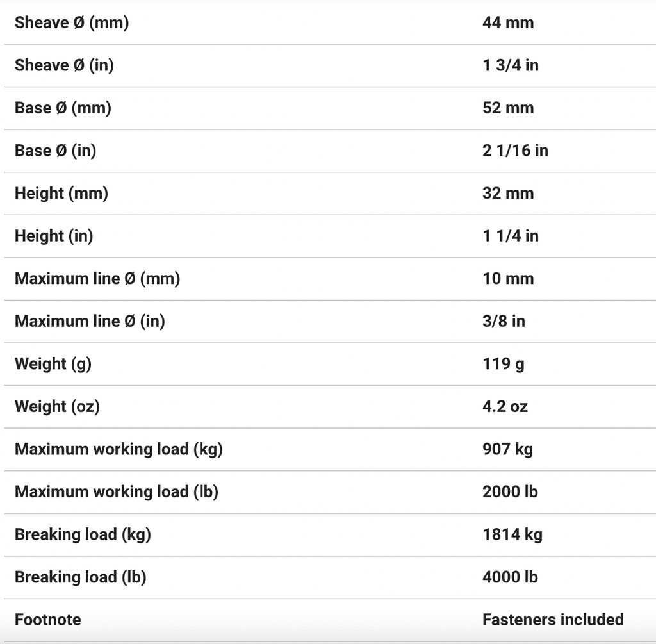
Task: Select the 907 kg working load value
Action: click(507, 449)
